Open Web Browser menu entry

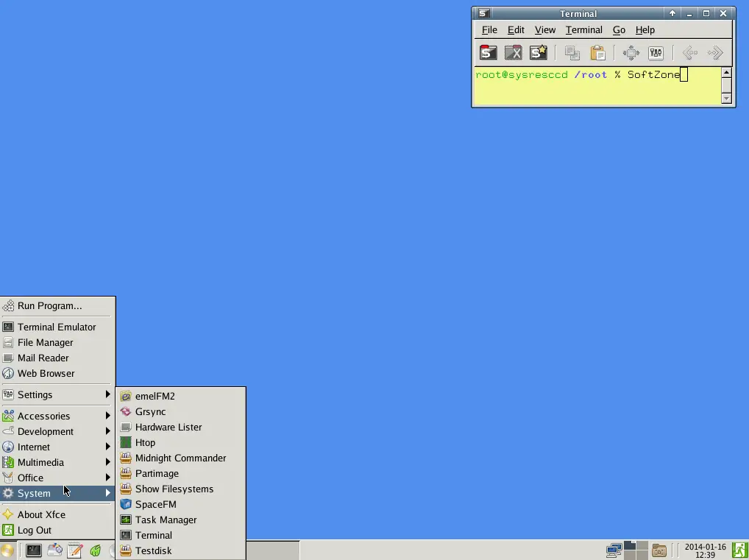click(57, 373)
